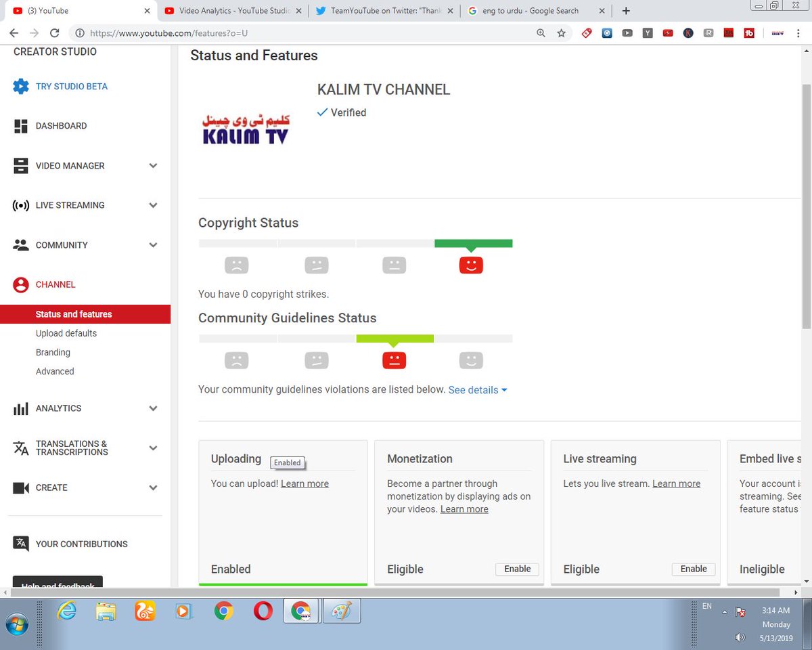Click the green Community Guidelines indicator bar
Screen dimensions: 812x650
pyautogui.click(x=394, y=339)
